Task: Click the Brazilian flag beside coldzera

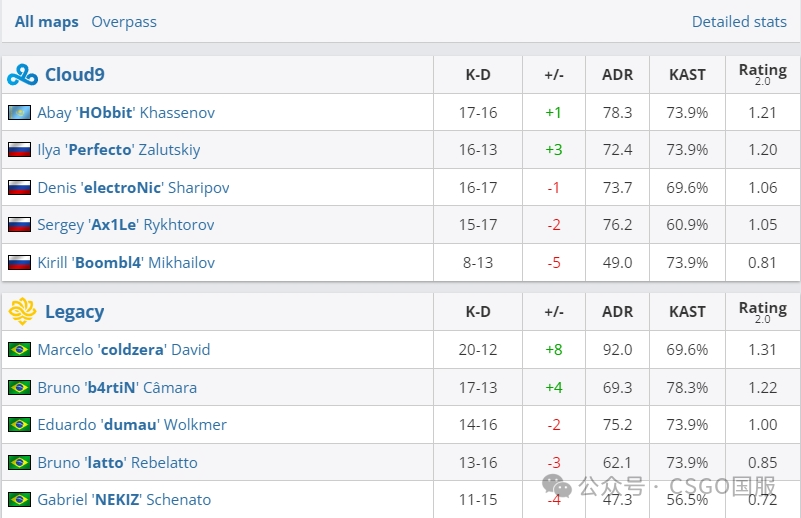Action: (19, 350)
